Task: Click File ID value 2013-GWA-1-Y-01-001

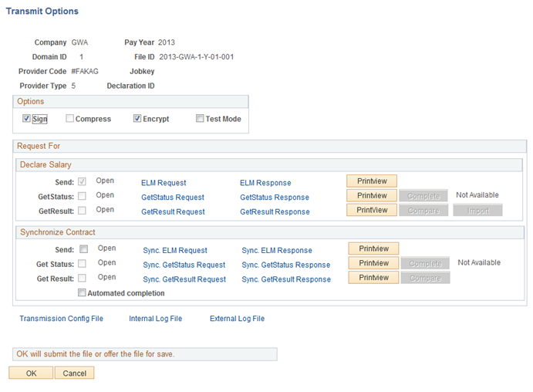Action: [197, 57]
